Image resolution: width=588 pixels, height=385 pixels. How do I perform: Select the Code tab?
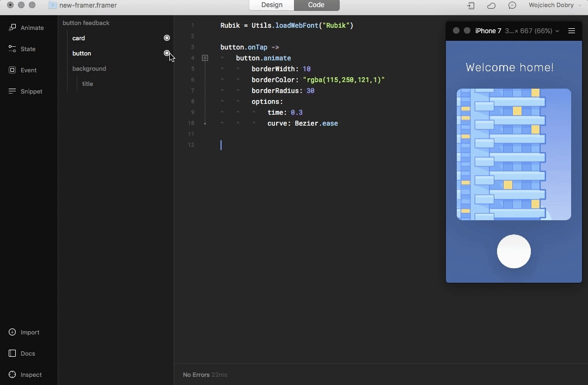click(x=316, y=5)
